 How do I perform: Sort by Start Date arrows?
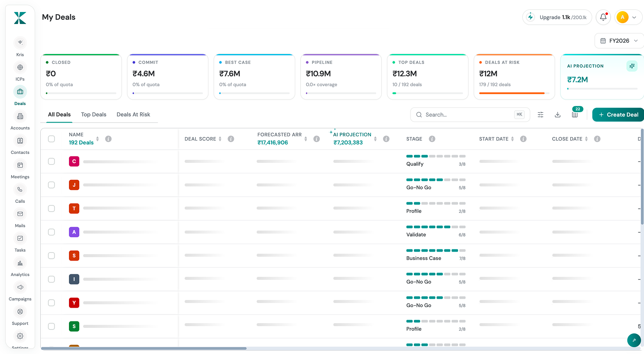(512, 139)
